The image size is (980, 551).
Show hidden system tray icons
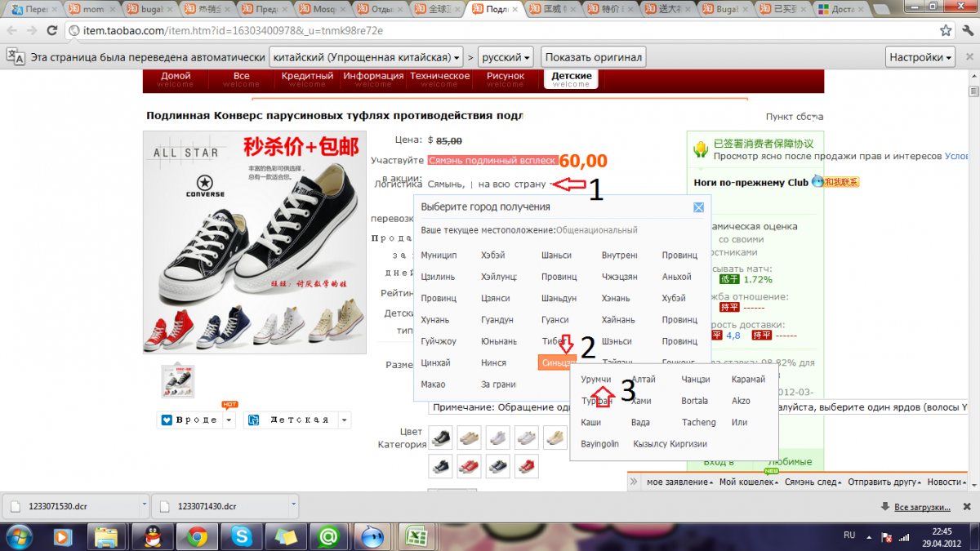point(871,536)
